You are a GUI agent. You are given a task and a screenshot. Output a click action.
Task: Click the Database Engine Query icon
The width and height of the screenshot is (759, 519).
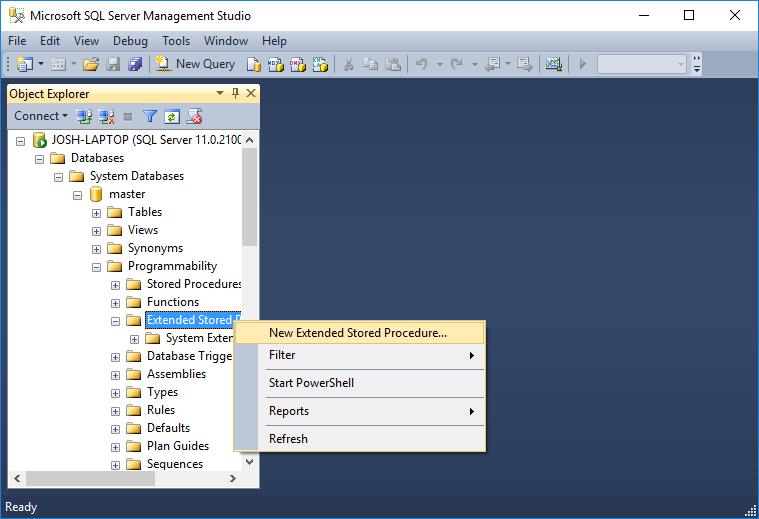coord(253,64)
